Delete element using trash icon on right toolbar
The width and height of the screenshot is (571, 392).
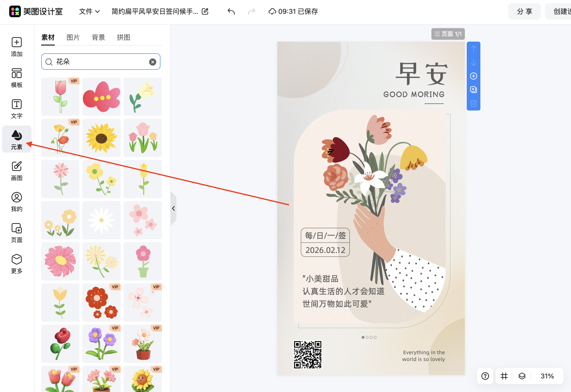coord(474,103)
